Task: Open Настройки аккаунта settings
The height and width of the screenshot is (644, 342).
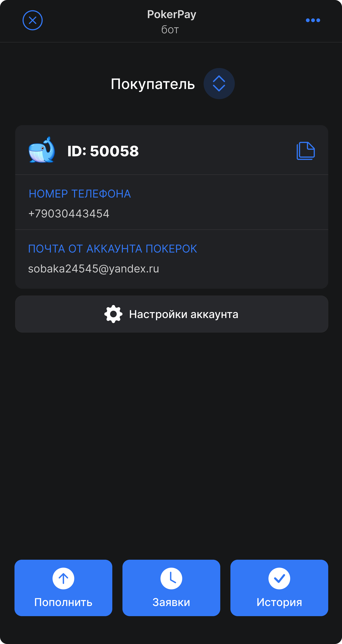Action: [172, 314]
